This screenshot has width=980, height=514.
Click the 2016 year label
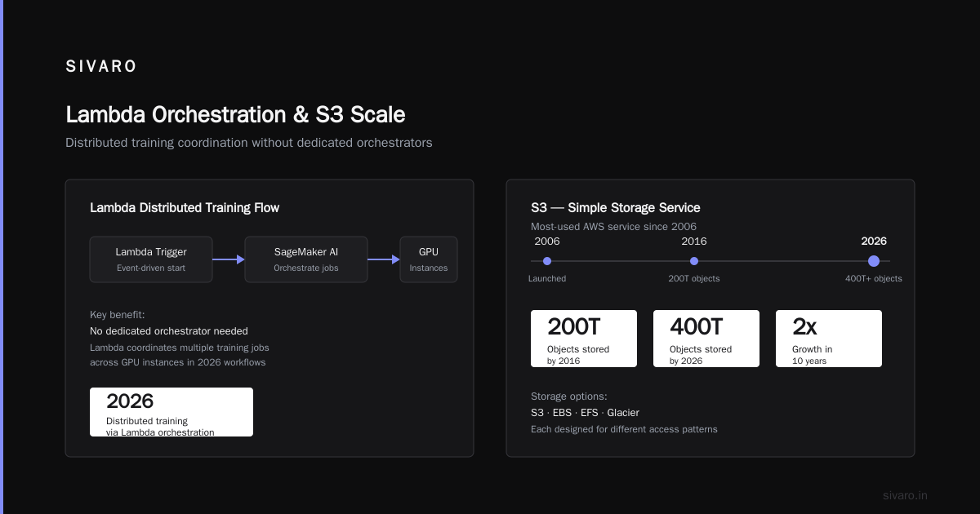point(694,241)
